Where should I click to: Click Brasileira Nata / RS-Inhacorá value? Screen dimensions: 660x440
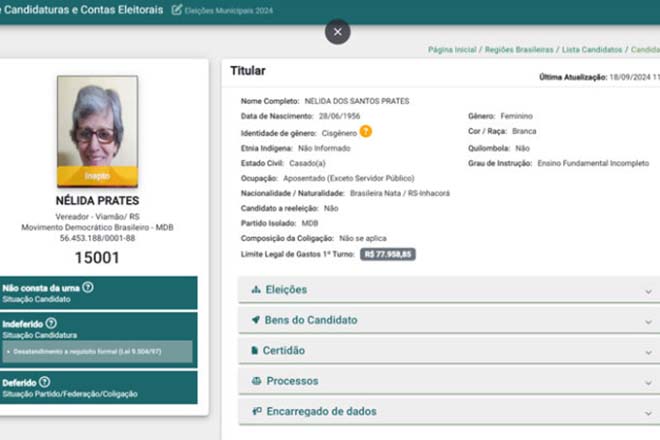(x=400, y=193)
